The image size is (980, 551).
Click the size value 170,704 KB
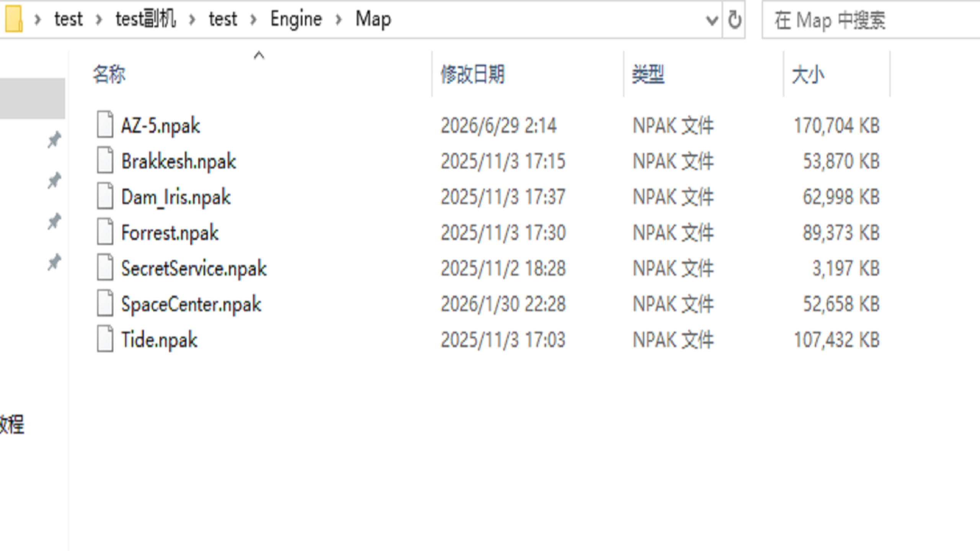click(837, 126)
